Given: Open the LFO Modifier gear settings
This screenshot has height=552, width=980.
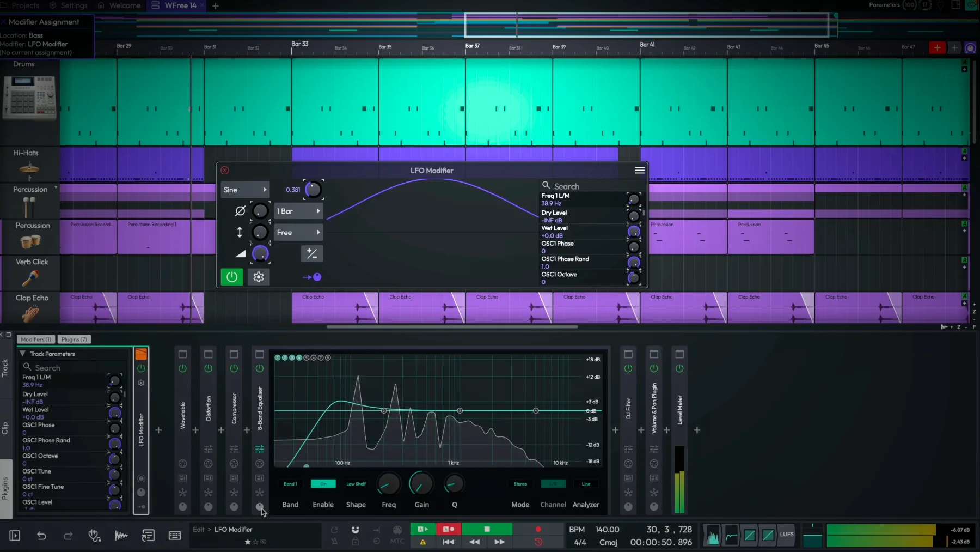Looking at the screenshot, I should click(259, 277).
